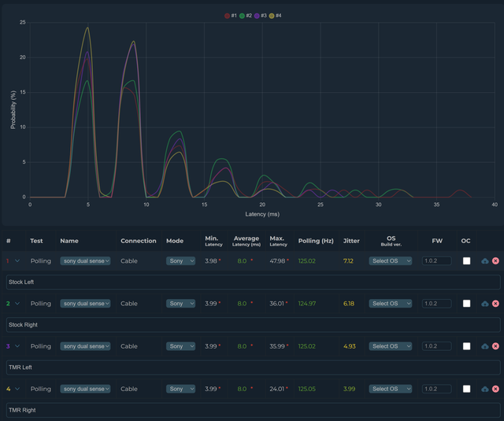Click the OS Build ver. column header
The image size is (504, 421).
(391, 241)
